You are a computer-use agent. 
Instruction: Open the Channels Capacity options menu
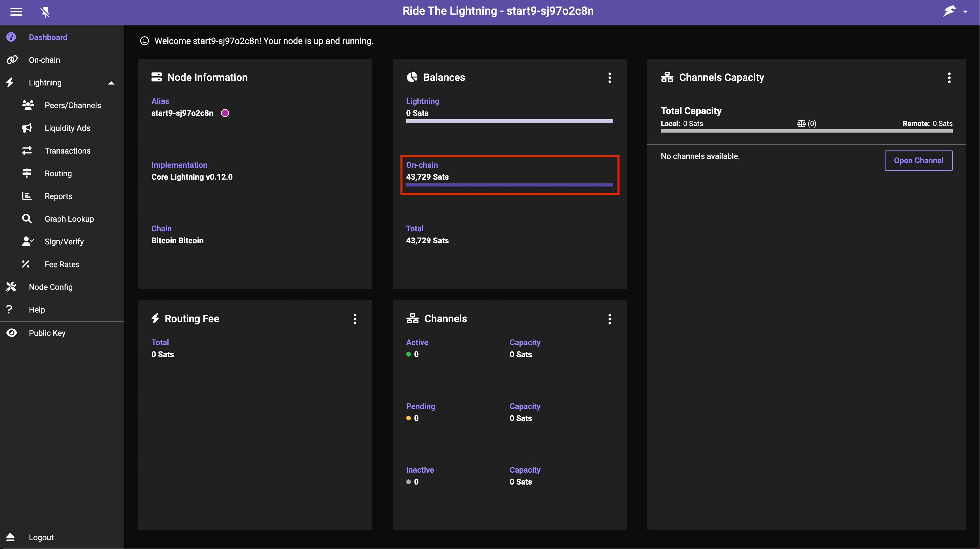pyautogui.click(x=949, y=78)
